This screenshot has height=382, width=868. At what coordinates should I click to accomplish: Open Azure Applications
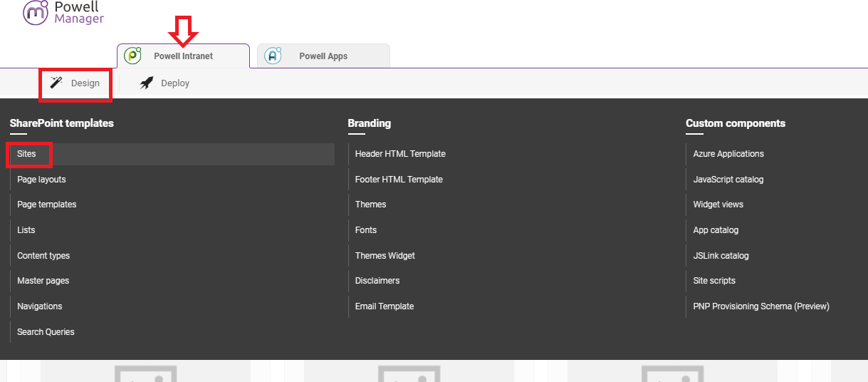coord(728,154)
